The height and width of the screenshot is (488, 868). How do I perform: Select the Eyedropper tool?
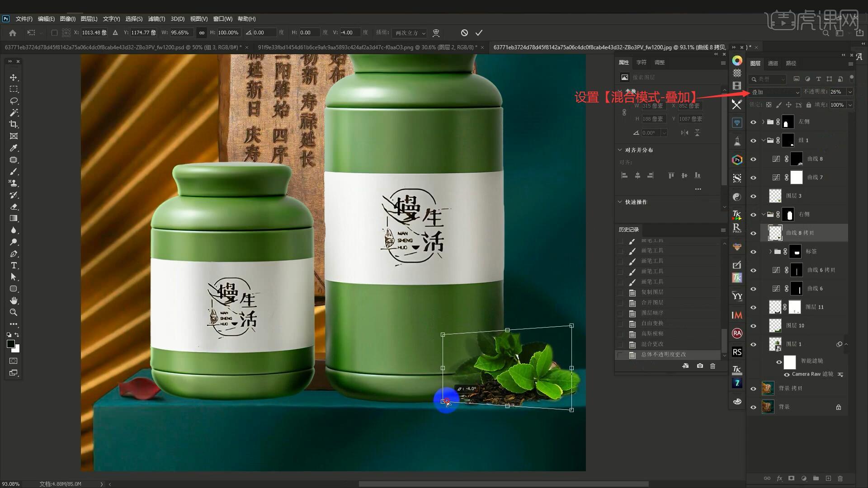click(x=14, y=148)
